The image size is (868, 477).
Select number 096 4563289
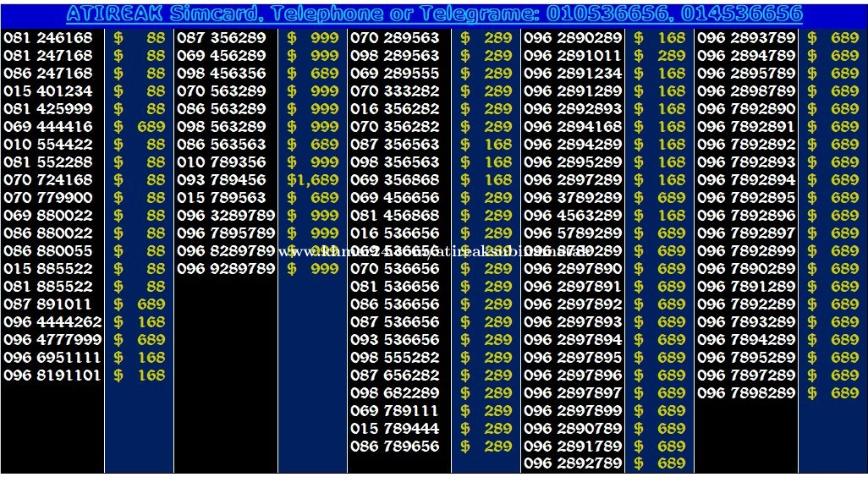[x=573, y=216]
